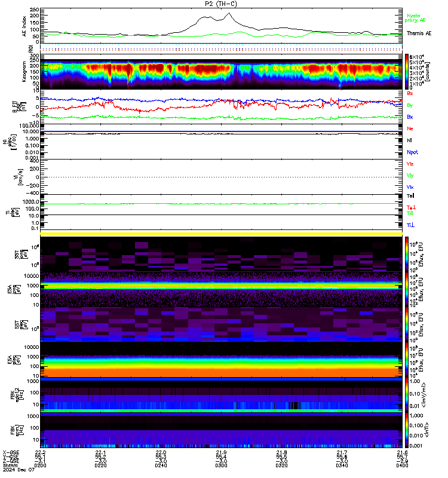Click the X-GSE value 21.9
Image resolution: width=448 pixels, height=478 pixels.
(221, 452)
